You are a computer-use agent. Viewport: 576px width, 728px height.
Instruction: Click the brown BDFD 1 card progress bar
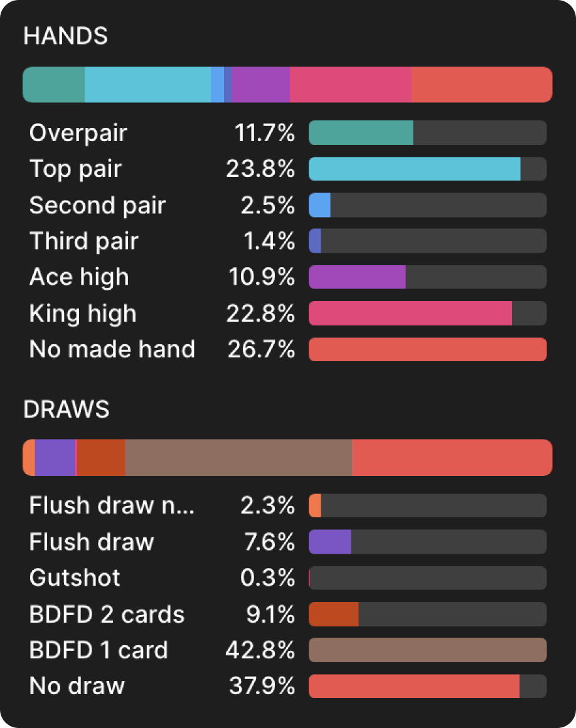tap(427, 650)
